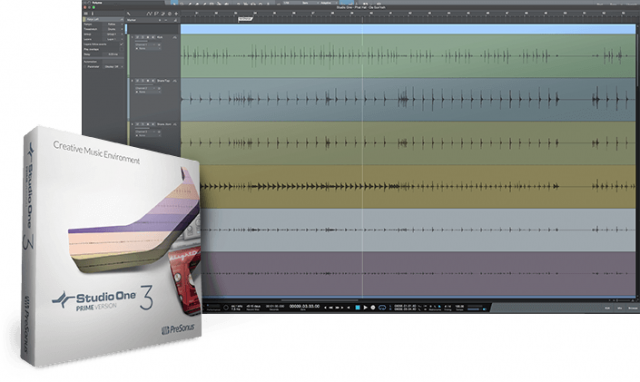The width and height of the screenshot is (640, 382).
Task: Adjust the Kick track volume slider
Action: [148, 41]
